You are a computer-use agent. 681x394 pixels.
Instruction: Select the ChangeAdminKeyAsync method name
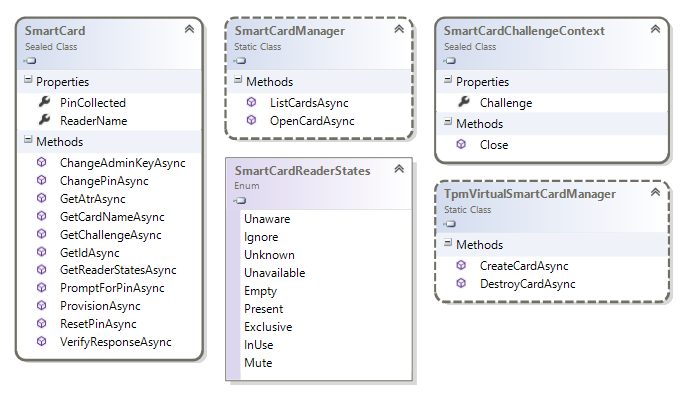122,163
